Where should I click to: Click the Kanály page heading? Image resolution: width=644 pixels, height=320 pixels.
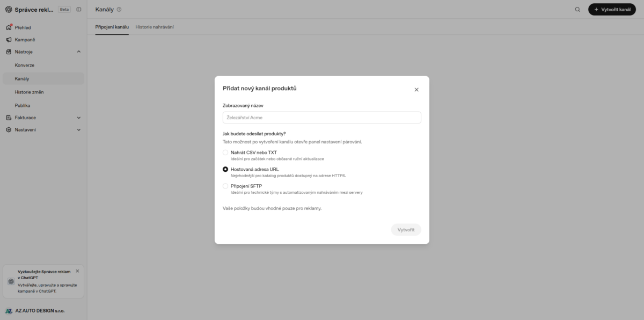(105, 9)
